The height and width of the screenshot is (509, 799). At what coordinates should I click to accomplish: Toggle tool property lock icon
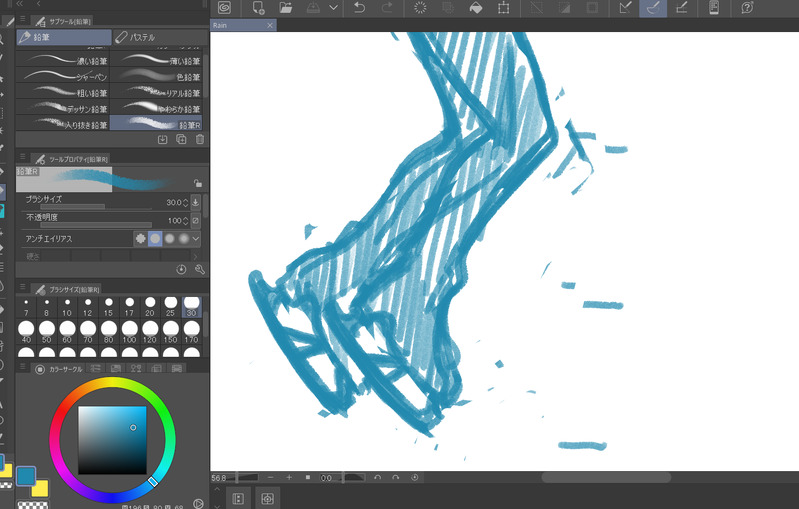(x=198, y=183)
